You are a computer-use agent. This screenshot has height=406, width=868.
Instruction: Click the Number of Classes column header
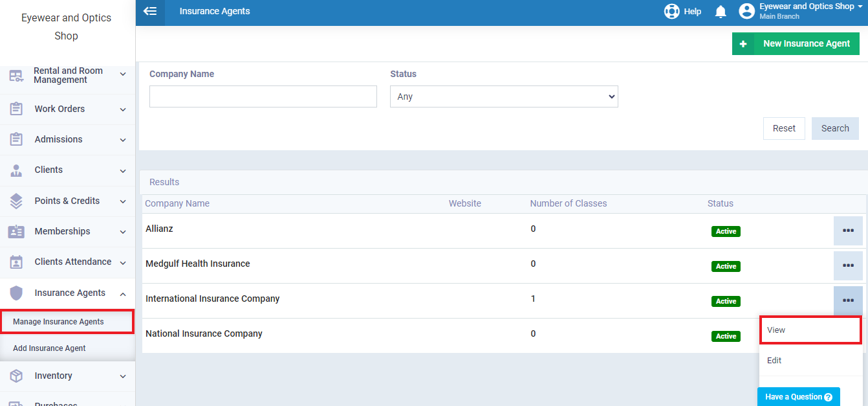569,203
